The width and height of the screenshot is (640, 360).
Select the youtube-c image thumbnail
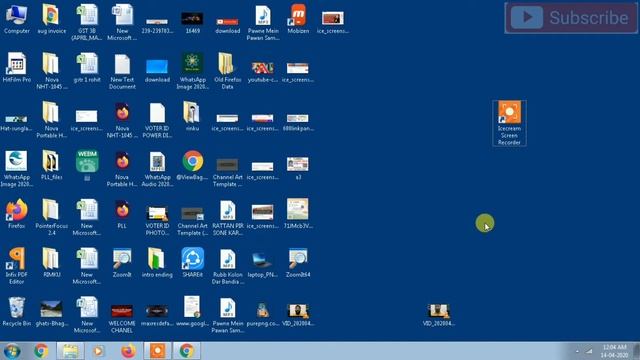click(262, 71)
